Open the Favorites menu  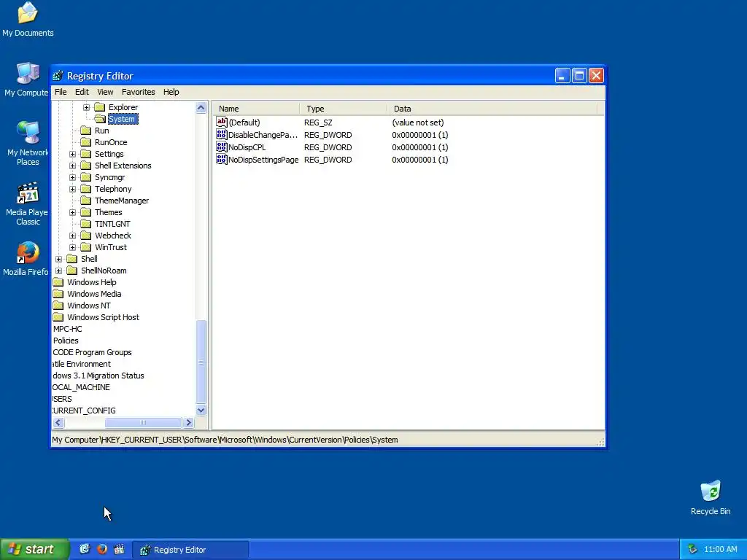pyautogui.click(x=138, y=92)
